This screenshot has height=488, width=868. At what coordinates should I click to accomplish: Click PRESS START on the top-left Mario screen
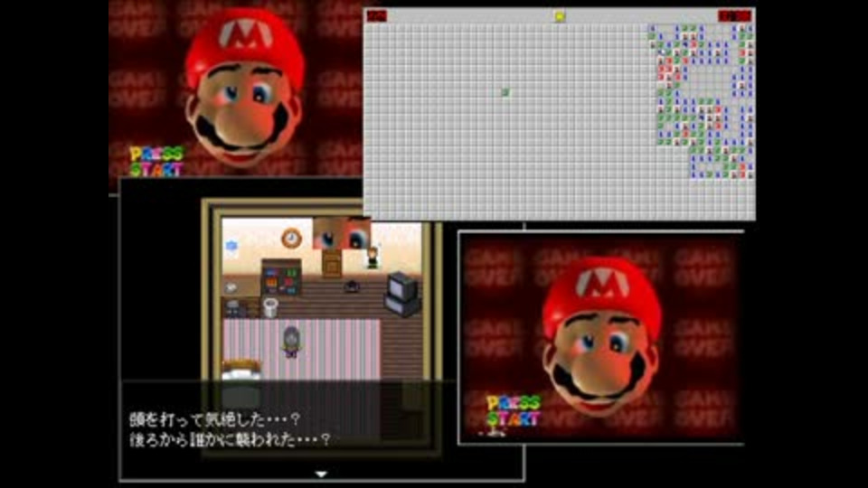[x=156, y=162]
